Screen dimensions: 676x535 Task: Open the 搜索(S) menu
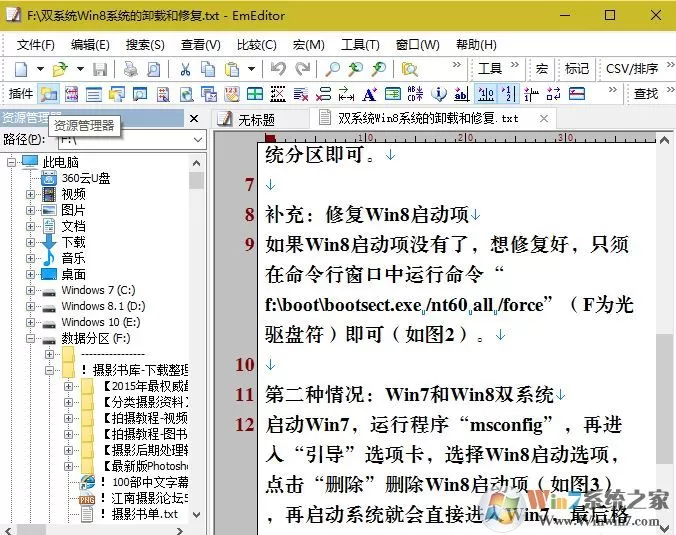coord(145,45)
